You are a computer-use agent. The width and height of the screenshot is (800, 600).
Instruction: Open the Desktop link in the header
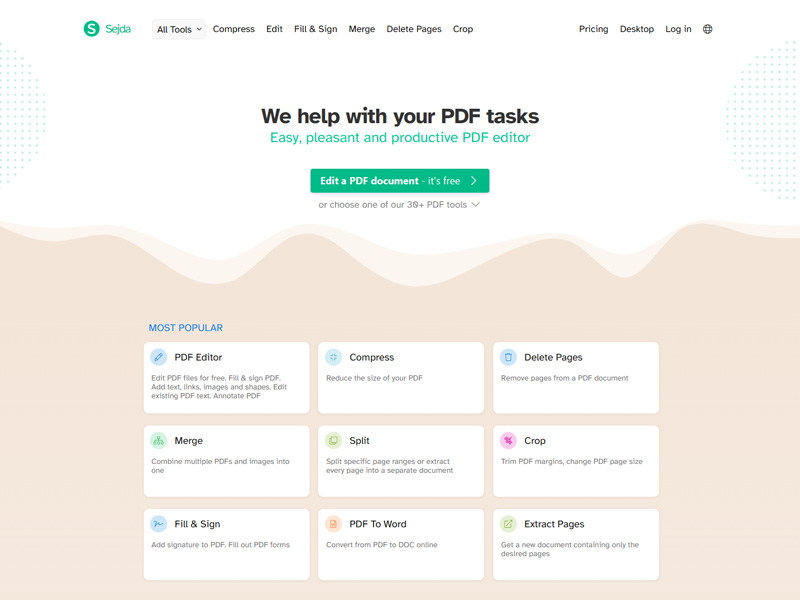(637, 29)
